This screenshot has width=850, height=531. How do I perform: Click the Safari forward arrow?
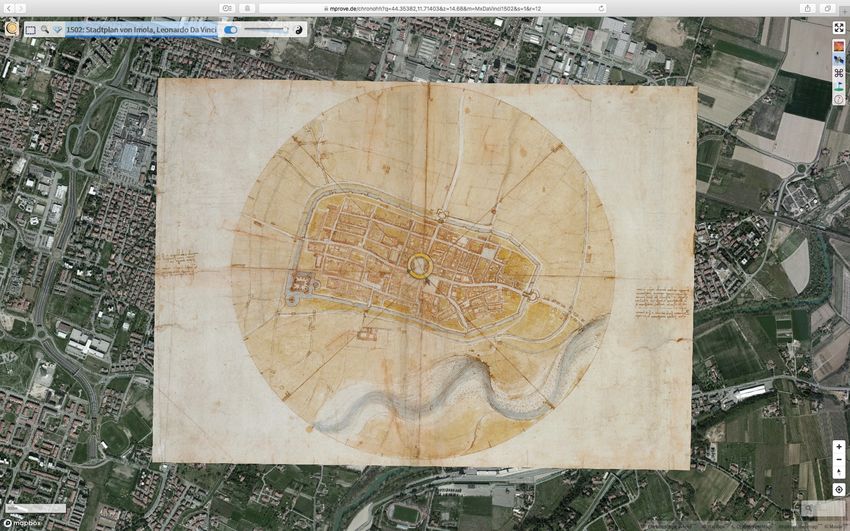pyautogui.click(x=20, y=8)
